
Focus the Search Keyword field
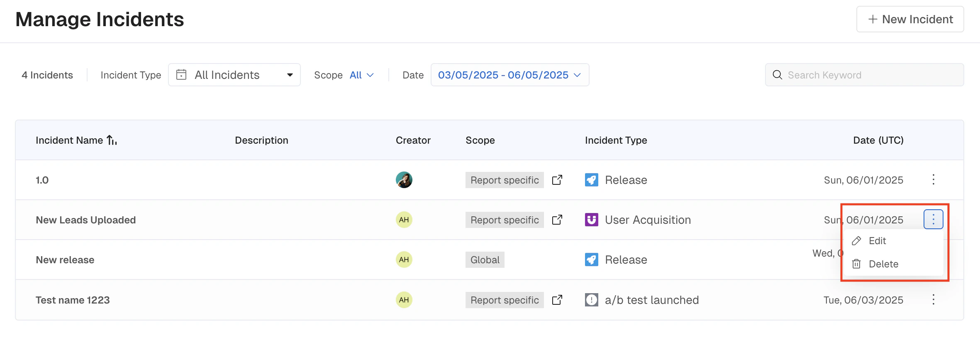864,75
